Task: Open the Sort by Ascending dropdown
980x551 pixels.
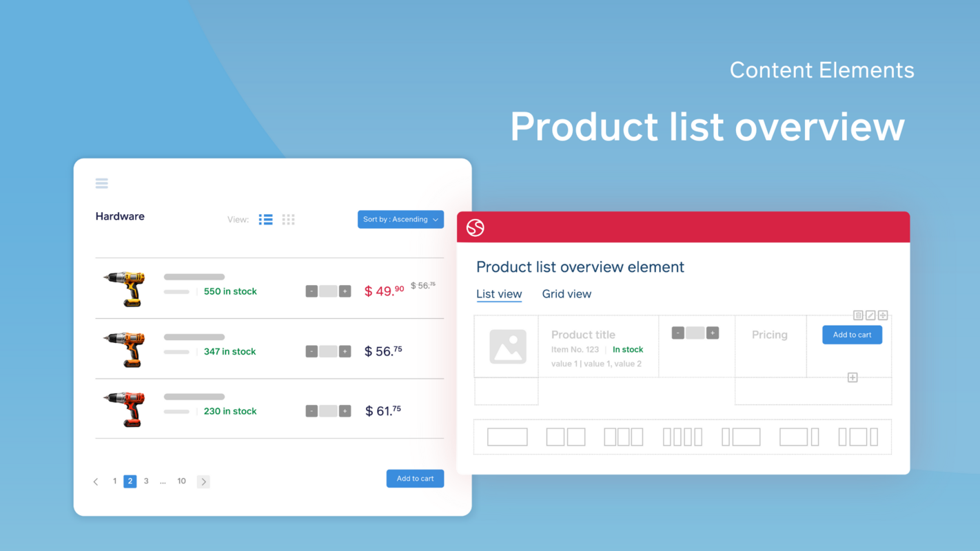Action: click(x=400, y=219)
